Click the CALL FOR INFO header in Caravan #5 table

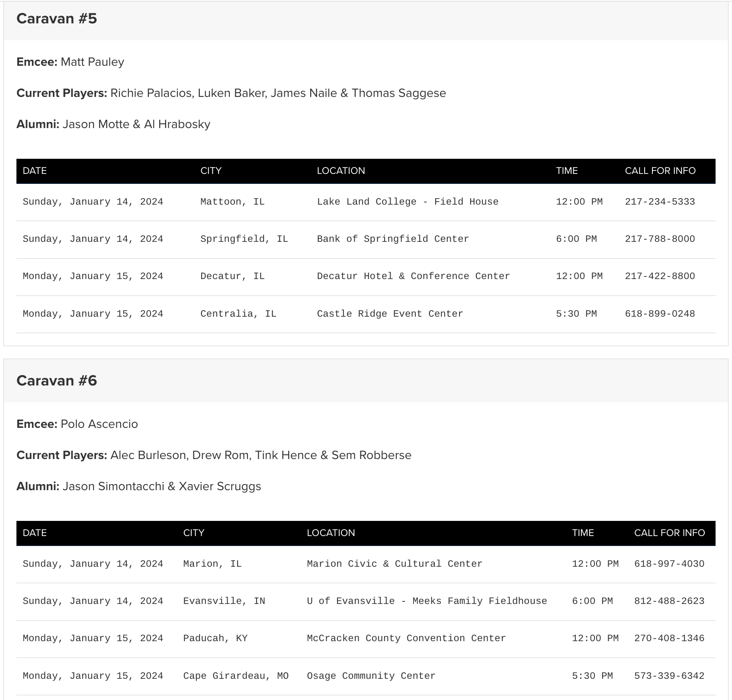pyautogui.click(x=660, y=171)
